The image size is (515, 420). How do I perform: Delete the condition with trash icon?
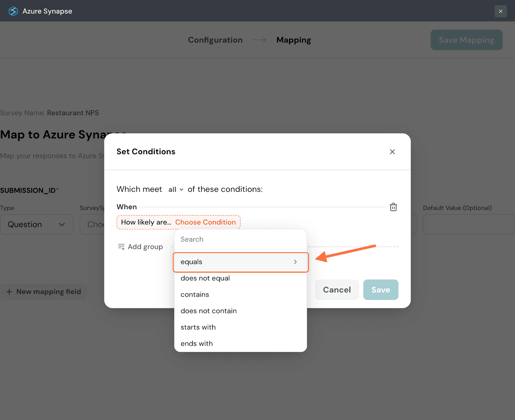[x=393, y=207]
